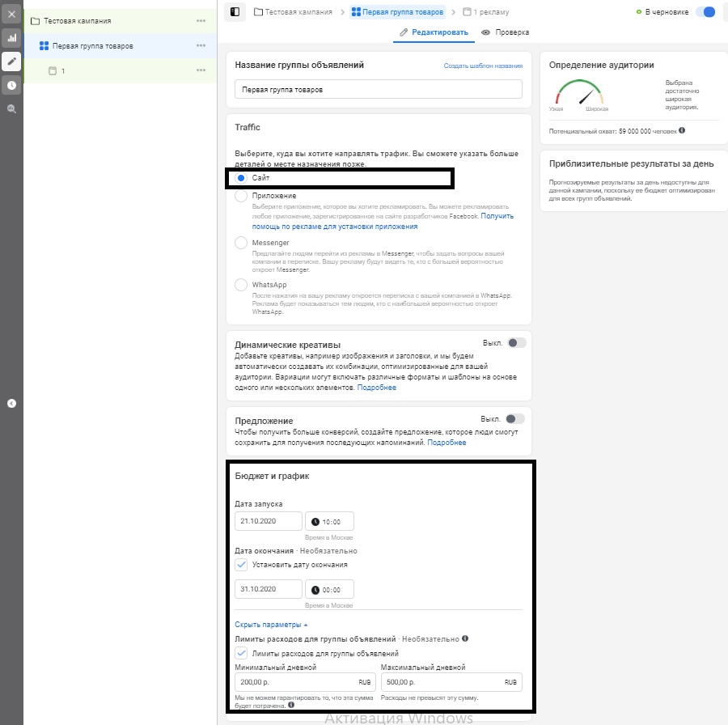
Task: Open Подробнее link under Предложение
Action: point(447,443)
